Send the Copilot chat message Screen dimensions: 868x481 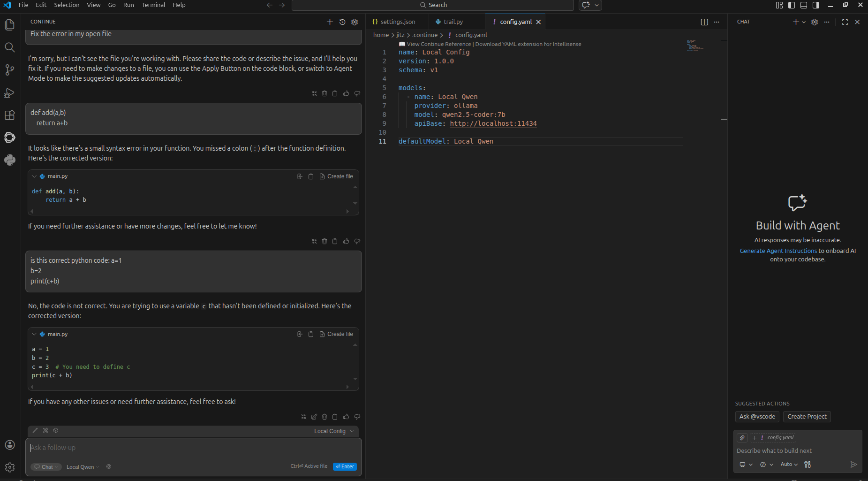coord(853,465)
